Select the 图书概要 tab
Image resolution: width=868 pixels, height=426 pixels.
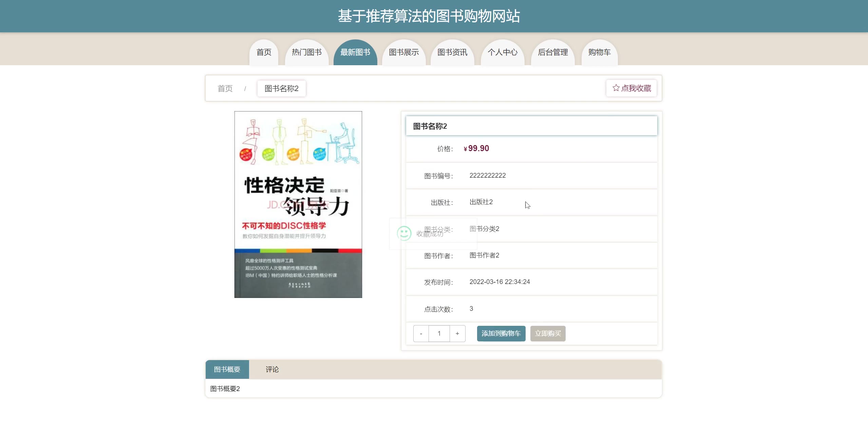(x=227, y=369)
